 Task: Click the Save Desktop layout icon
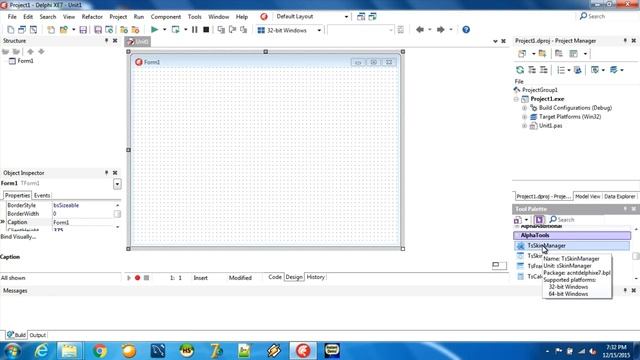tap(361, 17)
